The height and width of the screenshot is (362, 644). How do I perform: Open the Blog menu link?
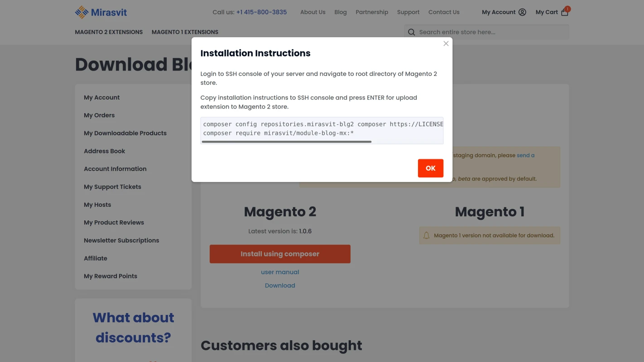coord(341,12)
